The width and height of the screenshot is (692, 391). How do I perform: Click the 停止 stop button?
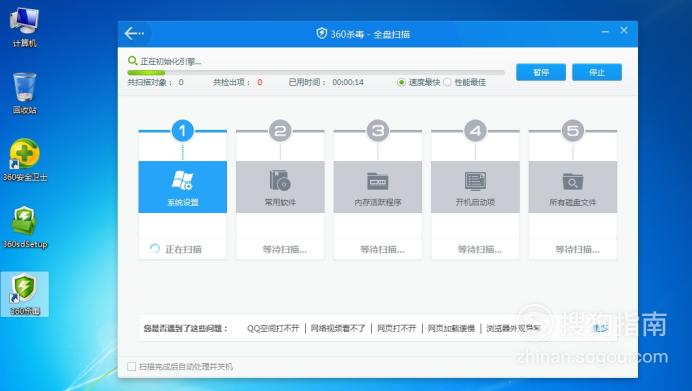point(597,72)
